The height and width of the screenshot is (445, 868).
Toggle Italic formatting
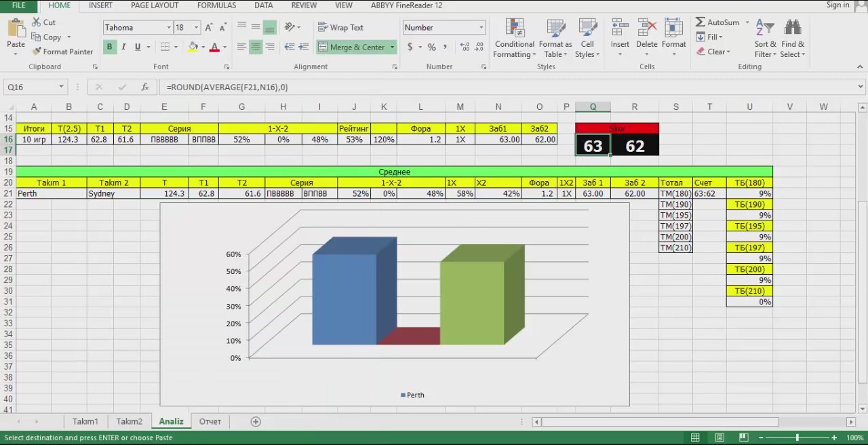click(123, 47)
